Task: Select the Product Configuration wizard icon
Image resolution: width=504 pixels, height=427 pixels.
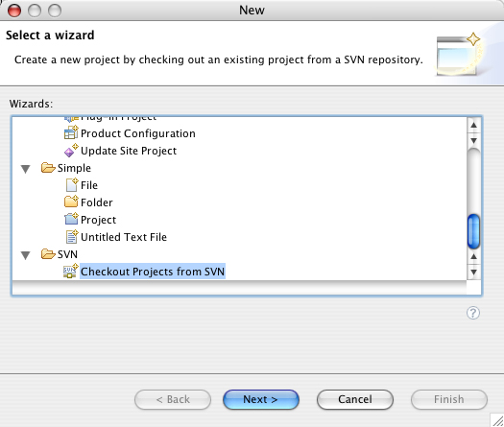Action: click(x=71, y=133)
